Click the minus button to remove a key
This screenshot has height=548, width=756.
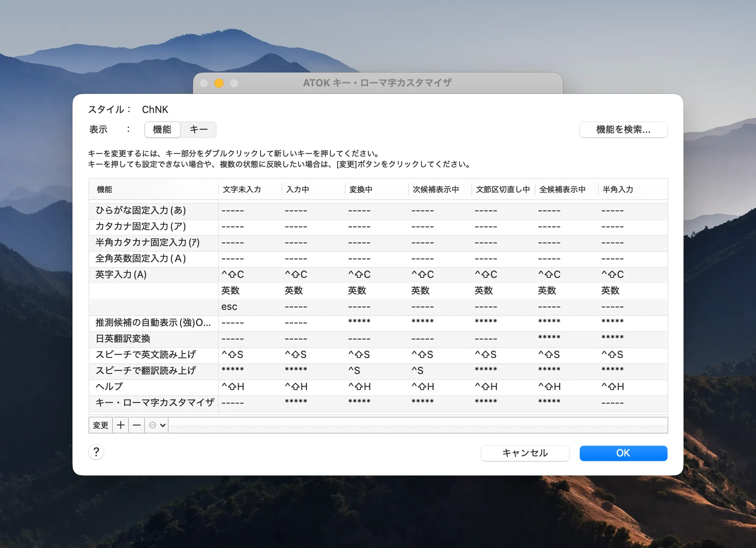click(137, 425)
